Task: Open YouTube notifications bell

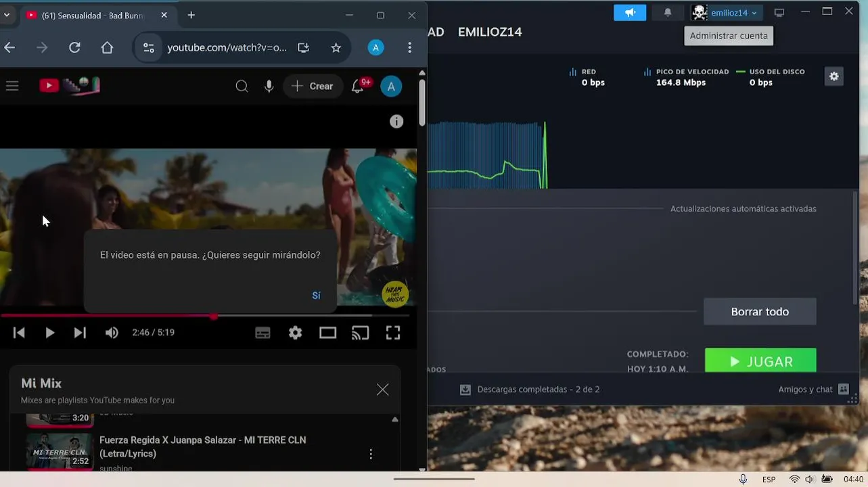Action: (358, 86)
